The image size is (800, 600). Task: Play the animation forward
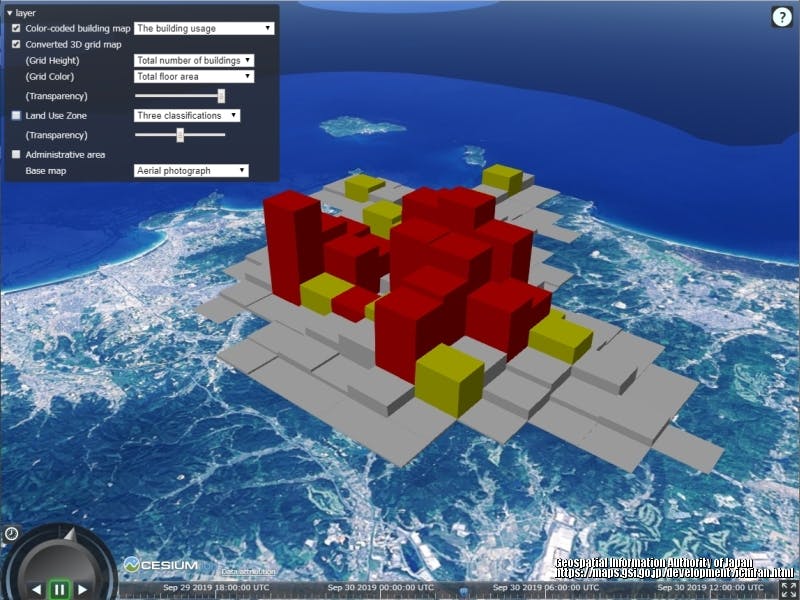pyautogui.click(x=82, y=590)
